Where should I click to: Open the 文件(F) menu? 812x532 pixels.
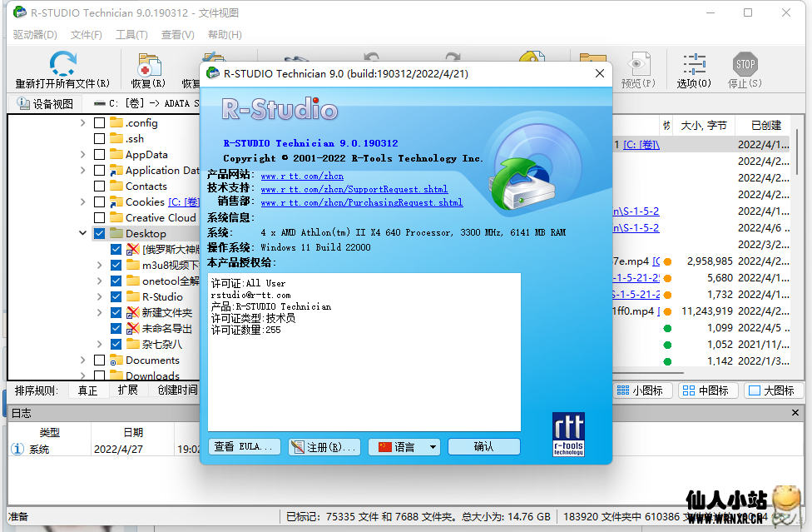click(87, 35)
